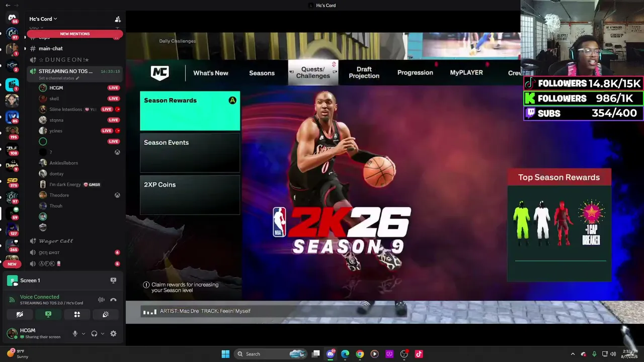Select Season Rewards menu tile

point(190,111)
